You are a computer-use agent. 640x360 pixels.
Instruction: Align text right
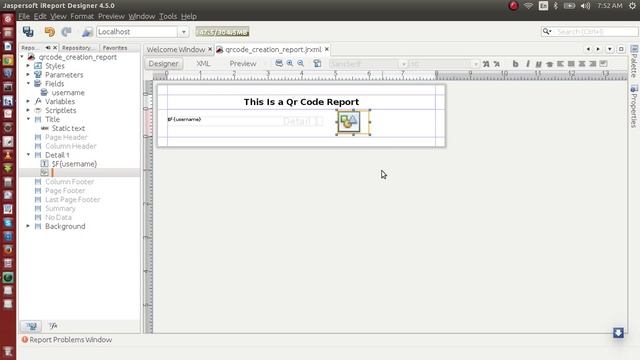pyautogui.click(x=593, y=64)
